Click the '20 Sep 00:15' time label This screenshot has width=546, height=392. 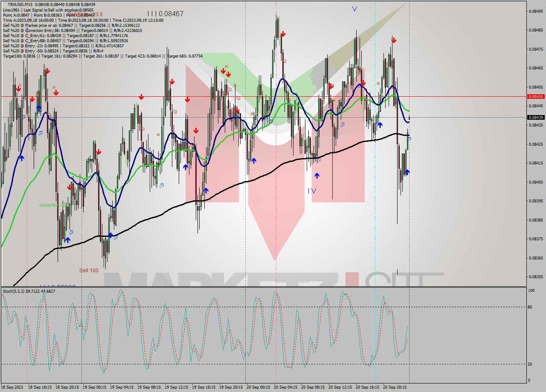pos(258,387)
